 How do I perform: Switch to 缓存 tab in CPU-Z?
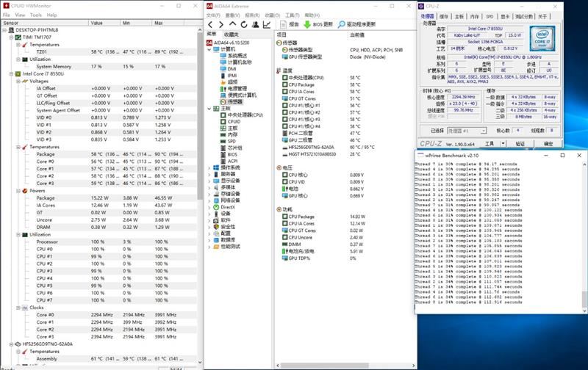click(x=444, y=16)
